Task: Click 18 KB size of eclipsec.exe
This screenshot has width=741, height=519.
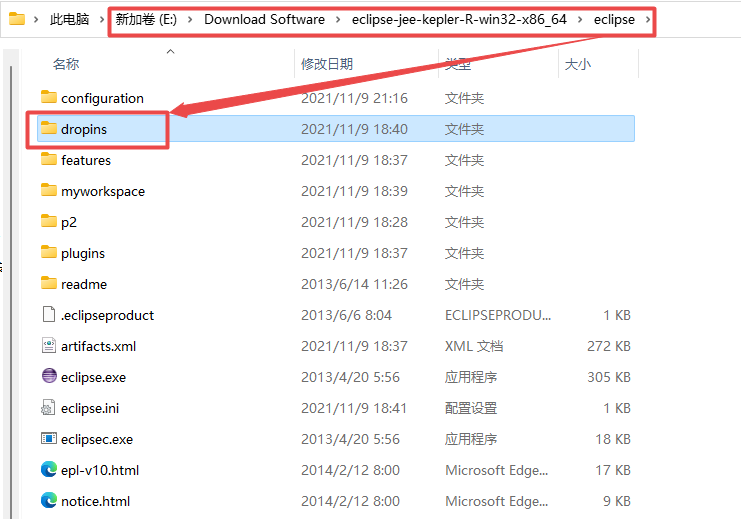Action: (x=613, y=440)
